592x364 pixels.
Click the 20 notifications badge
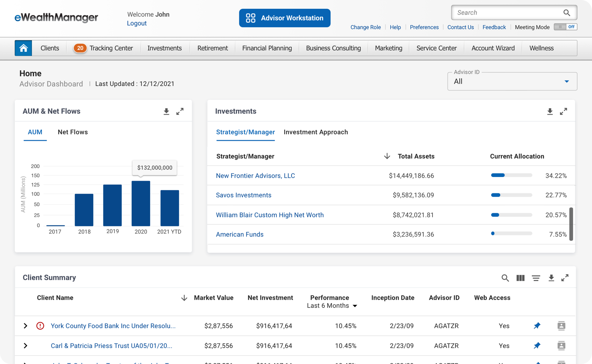[x=80, y=48]
